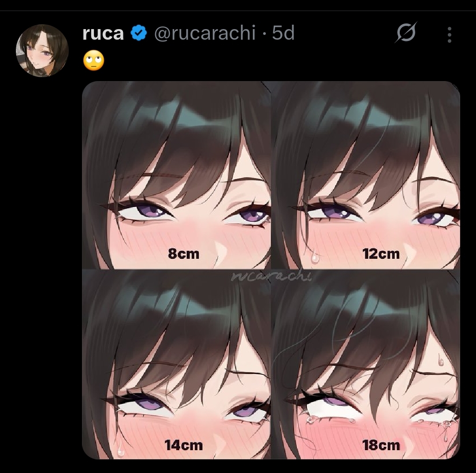Click the blue verified badge beside ruca

coord(139,34)
